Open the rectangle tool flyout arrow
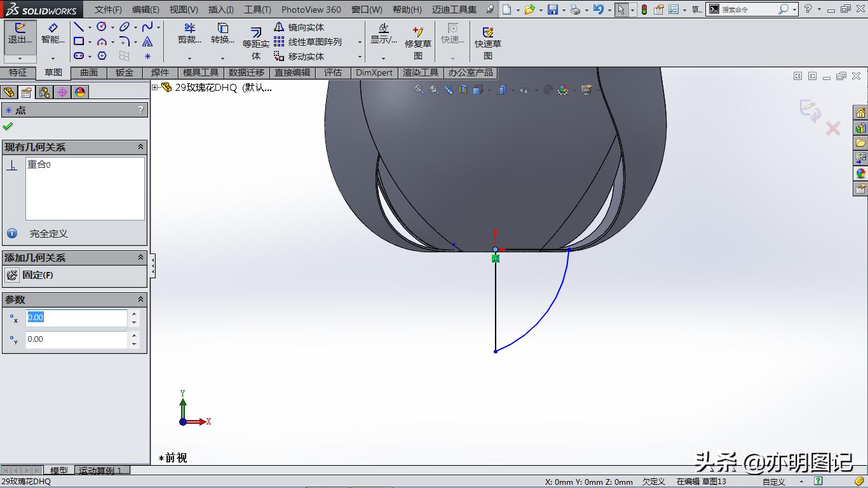 point(90,41)
